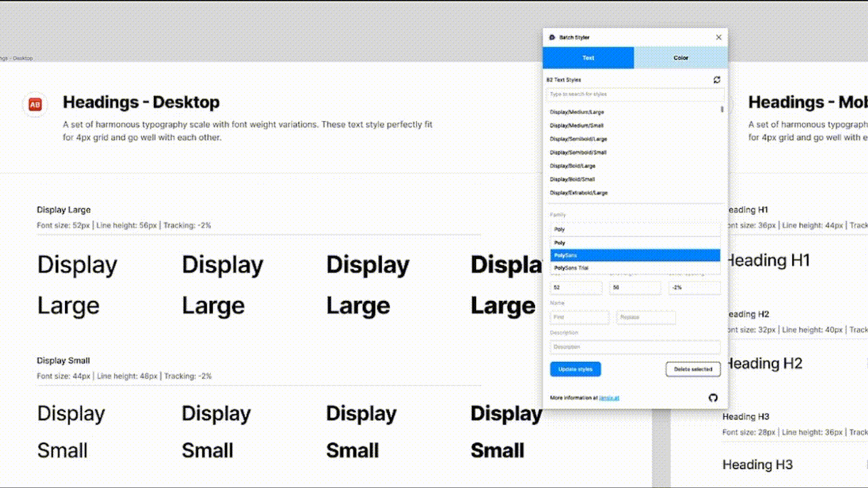Viewport: 868px width, 488px height.
Task: Edit the tracking field showing -2%
Action: (694, 287)
